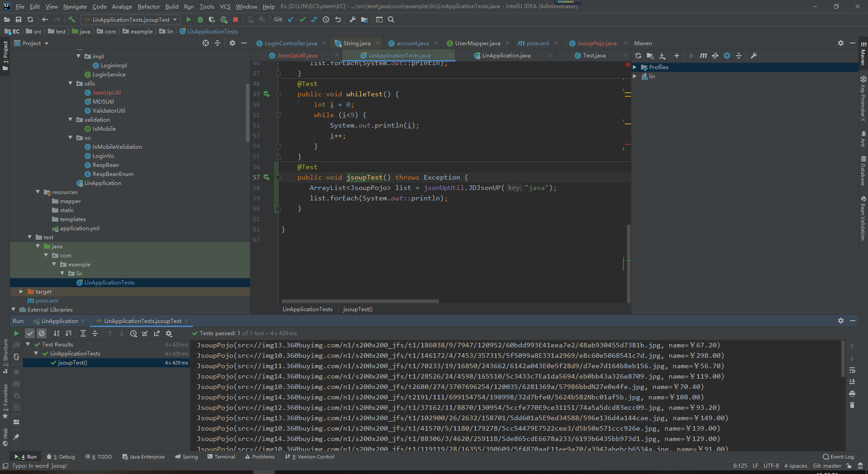This screenshot has height=474, width=868.
Task: Add a Maven project with the plus icon
Action: coord(677,56)
